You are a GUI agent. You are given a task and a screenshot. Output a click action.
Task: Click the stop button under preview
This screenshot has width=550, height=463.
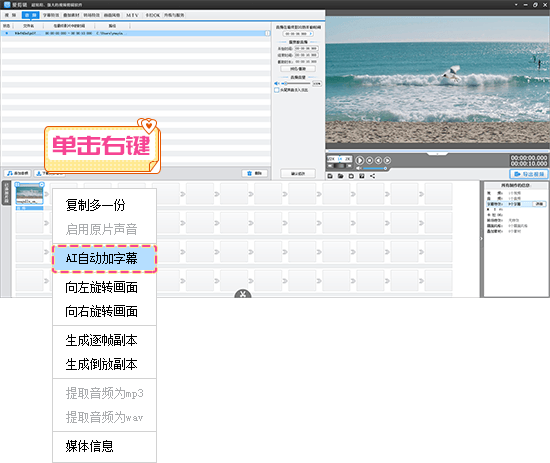pyautogui.click(x=369, y=160)
